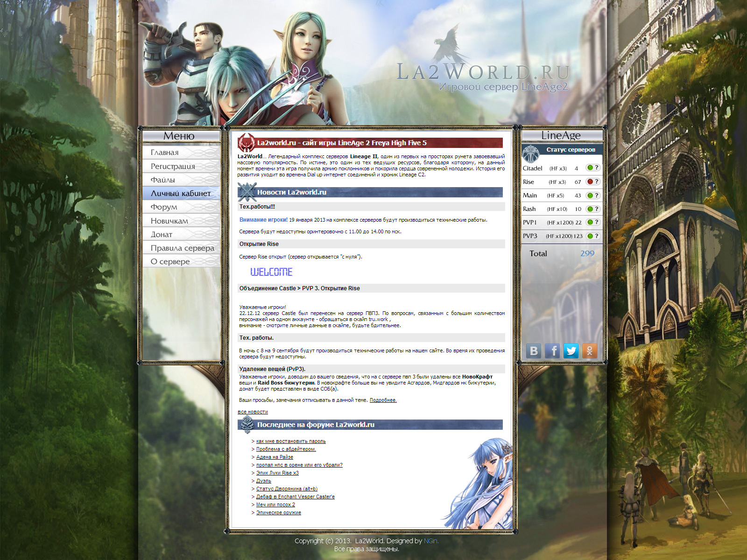
Task: Click the round emblem beside Статус серверов
Action: 531,154
